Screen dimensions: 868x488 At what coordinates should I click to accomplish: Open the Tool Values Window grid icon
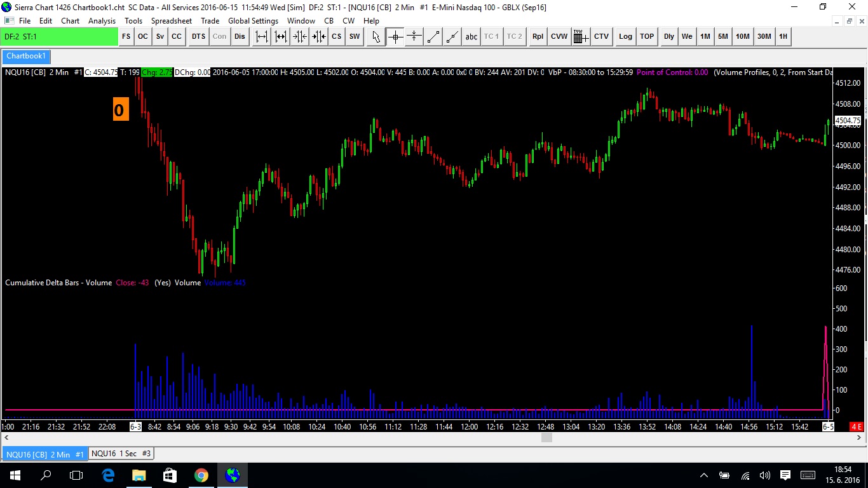click(x=581, y=36)
